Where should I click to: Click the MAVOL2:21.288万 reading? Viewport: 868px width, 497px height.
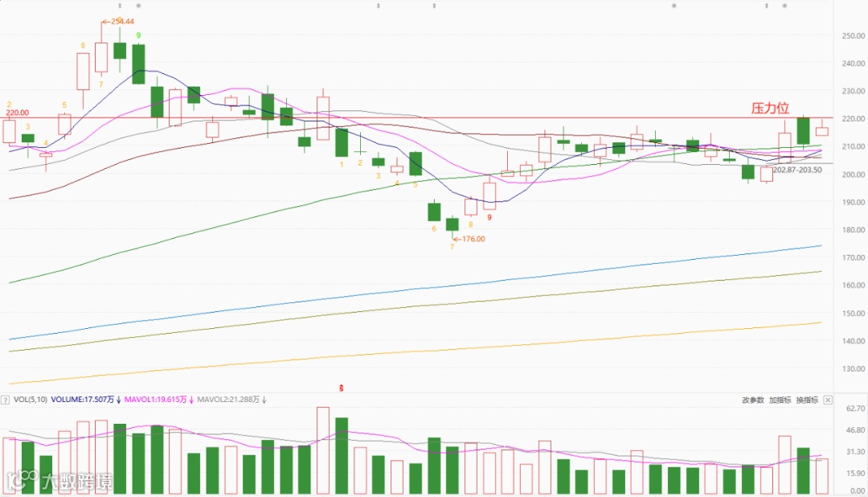tap(228, 400)
